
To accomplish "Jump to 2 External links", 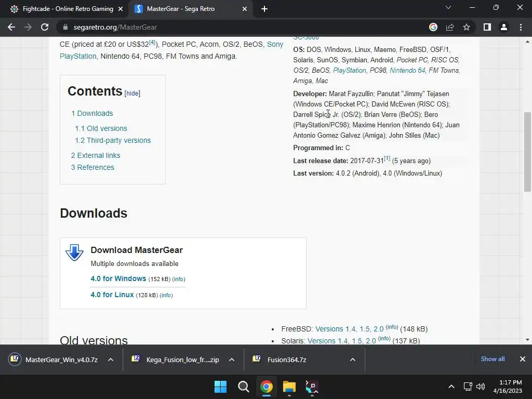I will tap(96, 155).
